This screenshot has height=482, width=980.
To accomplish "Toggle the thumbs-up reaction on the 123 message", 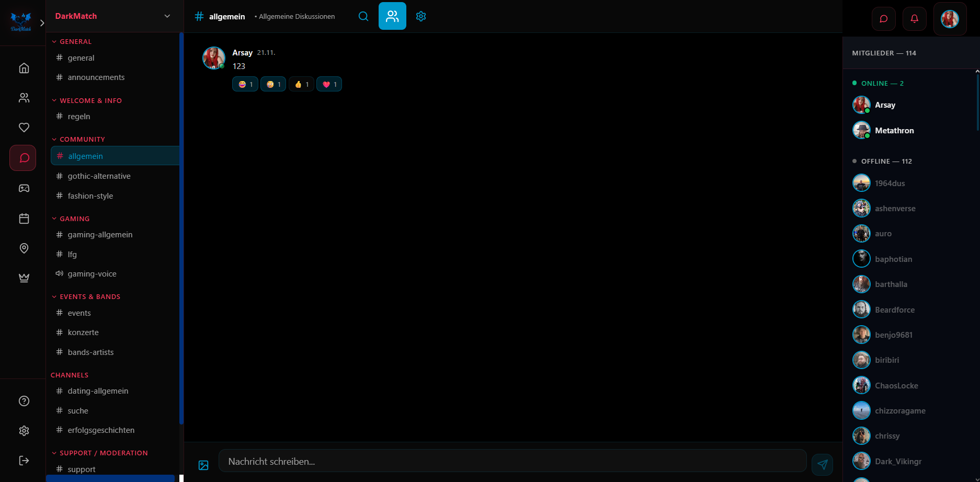I will coord(301,84).
